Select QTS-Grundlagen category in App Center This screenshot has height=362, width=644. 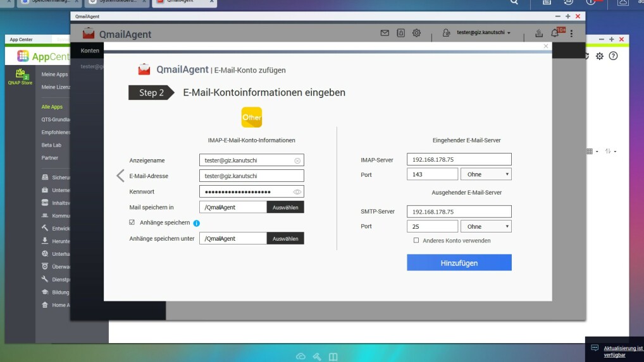(56, 119)
